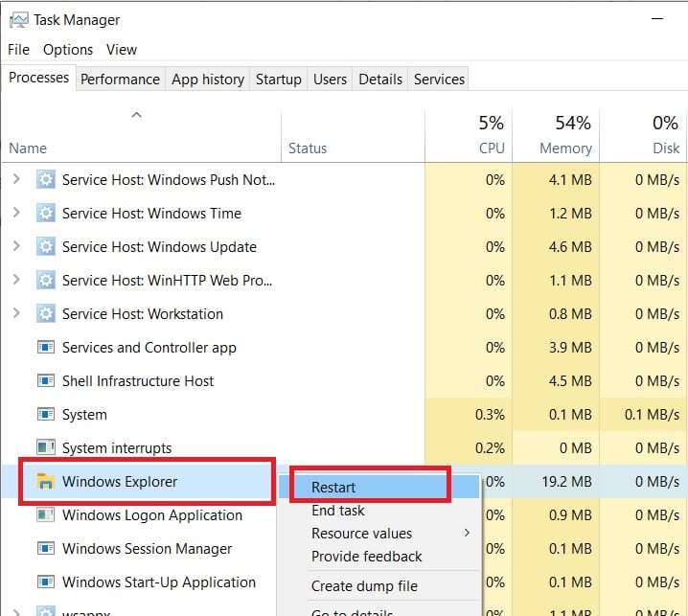The image size is (688, 616).
Task: Click the Windows Explorer folder icon
Action: 44,481
